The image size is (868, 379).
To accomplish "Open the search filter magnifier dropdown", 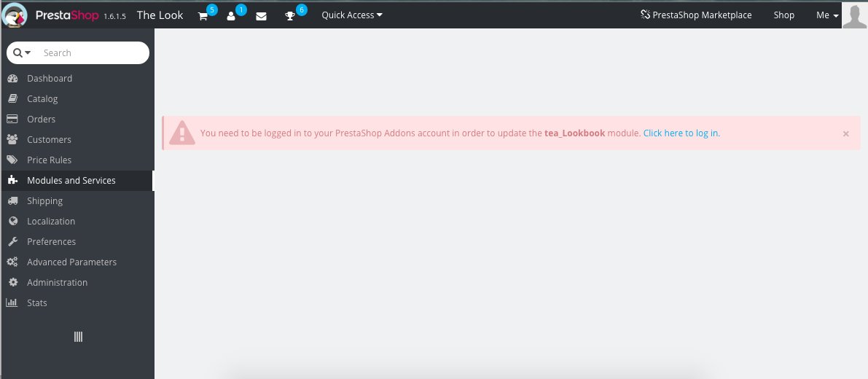I will pos(22,53).
